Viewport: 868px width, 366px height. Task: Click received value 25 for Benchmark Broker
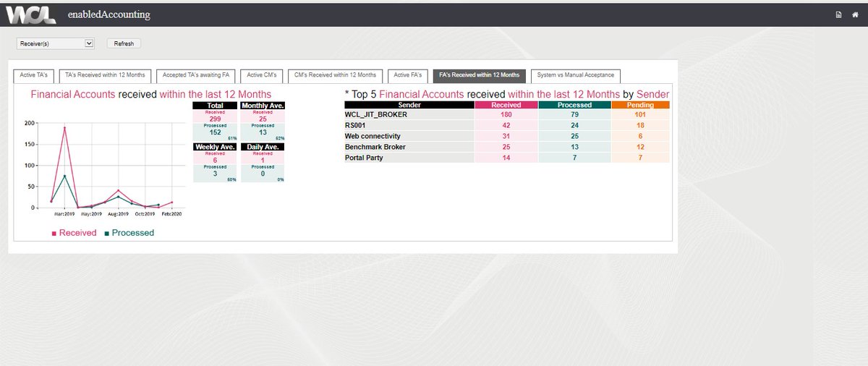click(x=506, y=147)
